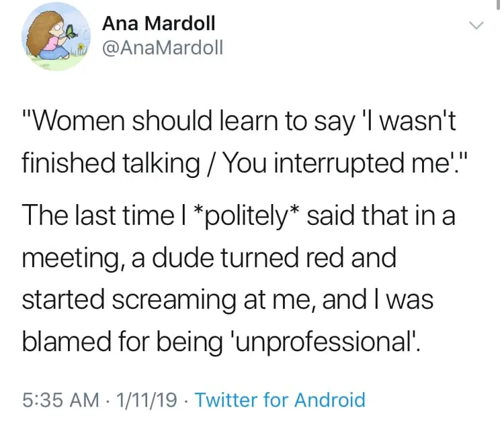Select the quoted "Women should learn" line
Image resolution: width=504 pixels, height=425 pixels.
pyautogui.click(x=239, y=121)
